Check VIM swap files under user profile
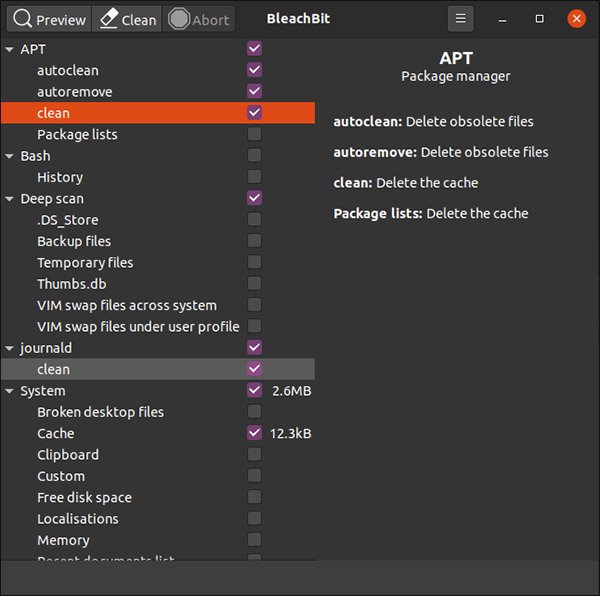The height and width of the screenshot is (596, 600). tap(254, 326)
